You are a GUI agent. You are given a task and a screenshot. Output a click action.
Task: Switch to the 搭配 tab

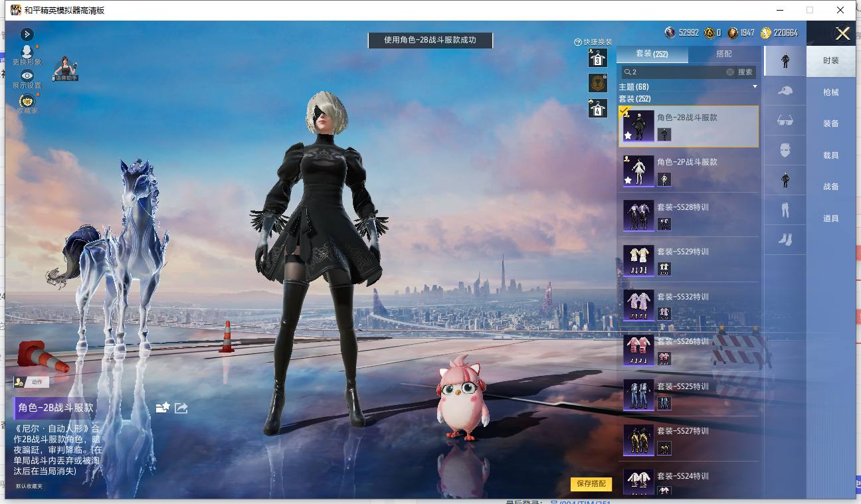pyautogui.click(x=724, y=54)
